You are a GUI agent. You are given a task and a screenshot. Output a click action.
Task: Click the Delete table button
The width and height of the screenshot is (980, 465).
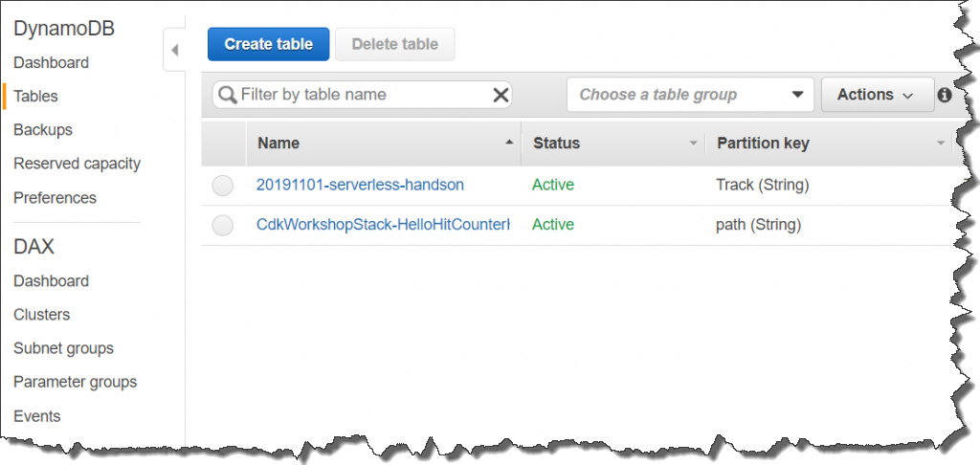[395, 44]
